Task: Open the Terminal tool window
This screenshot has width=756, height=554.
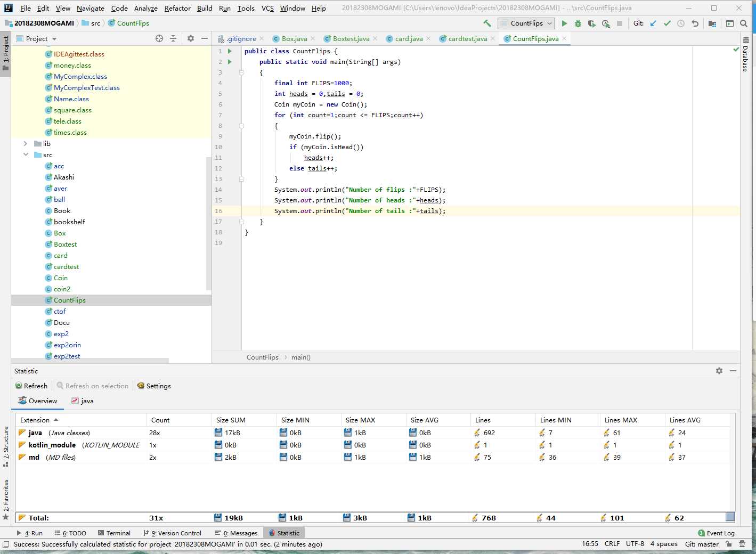Action: click(x=114, y=533)
